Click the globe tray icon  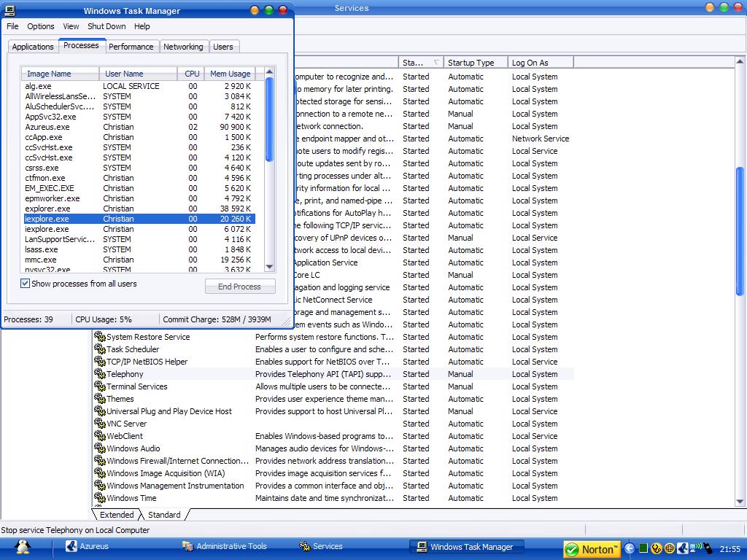coord(669,549)
